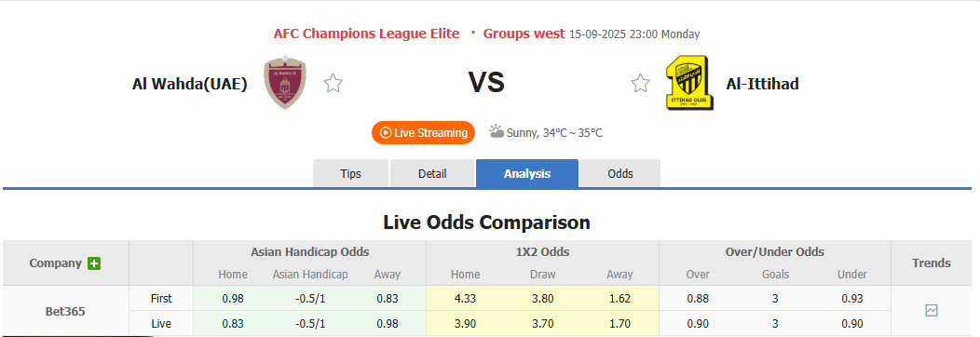Open AFC Champions League Elite link
980x337 pixels.
[x=366, y=34]
